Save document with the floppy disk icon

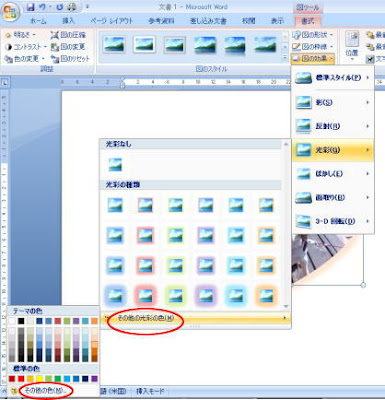[x=31, y=7]
